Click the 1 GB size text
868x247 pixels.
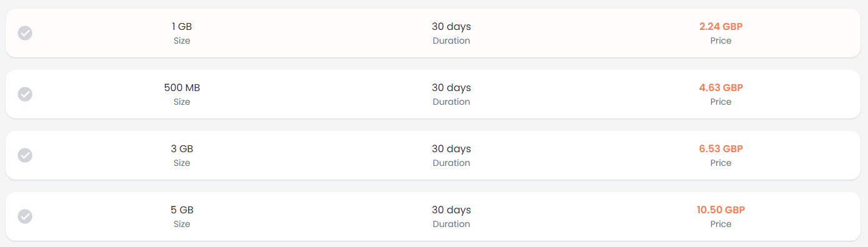182,26
